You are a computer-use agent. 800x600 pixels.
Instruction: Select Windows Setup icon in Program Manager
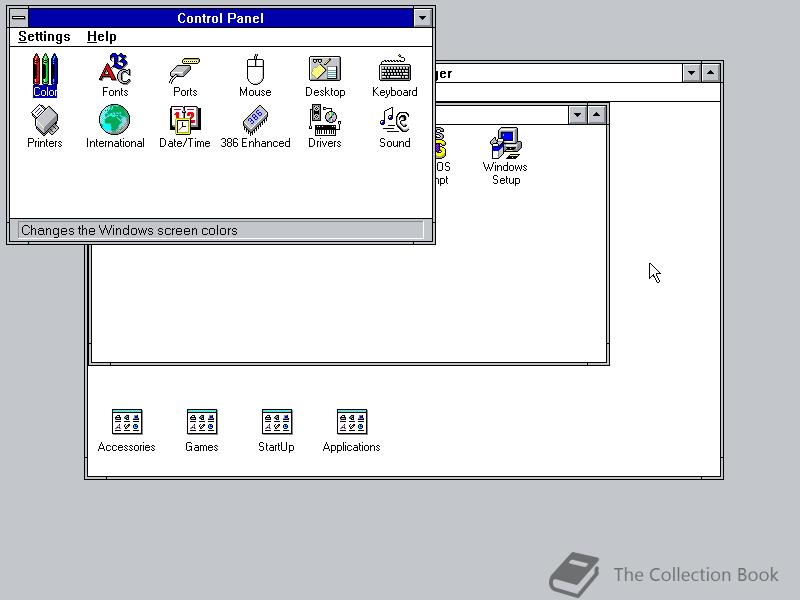pyautogui.click(x=505, y=156)
